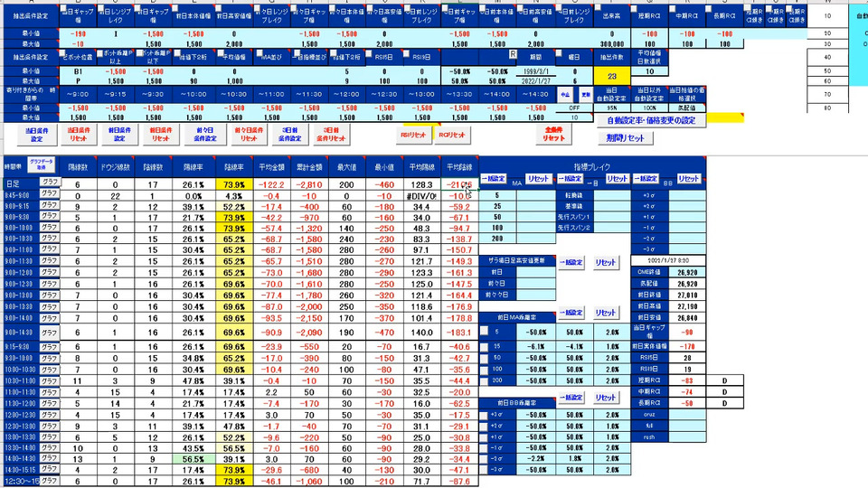Viewport: 868px width, 488px height.
Task: Select the 95% 当日自動設定率 cell
Action: [x=612, y=108]
